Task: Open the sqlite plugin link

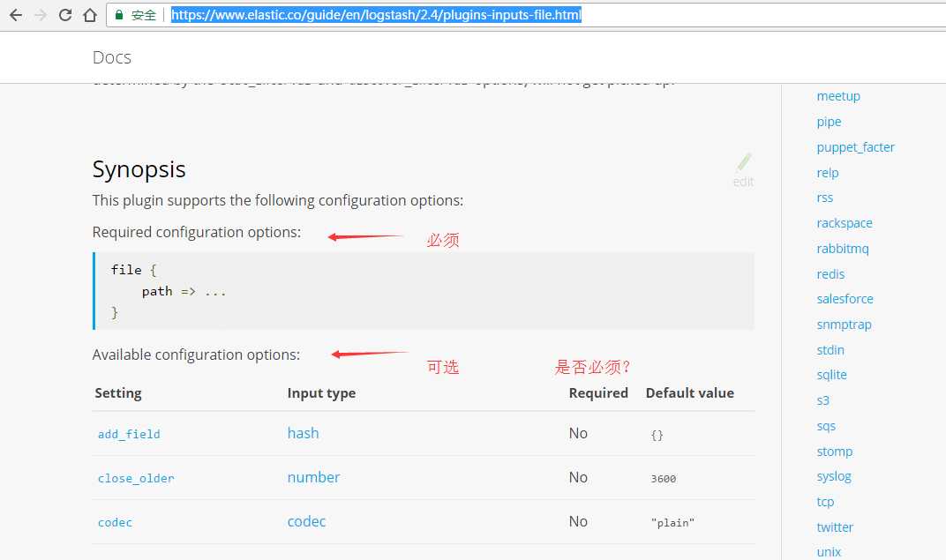Action: 831,375
